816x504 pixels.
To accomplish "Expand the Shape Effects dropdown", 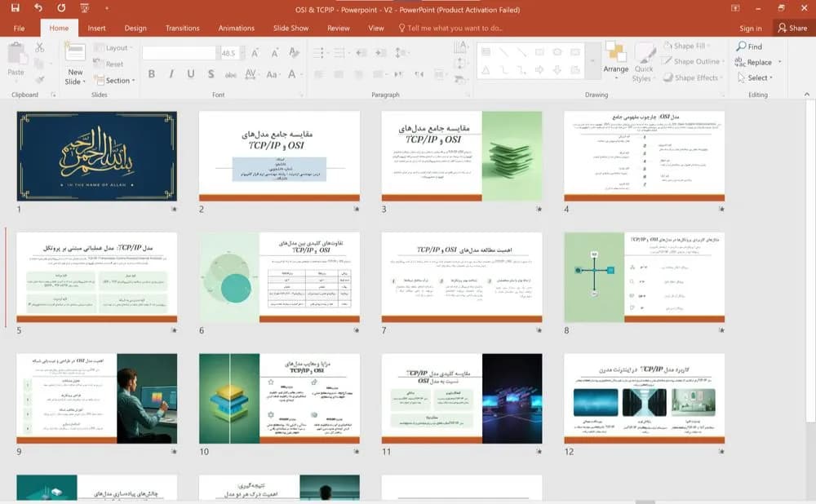I will point(693,77).
